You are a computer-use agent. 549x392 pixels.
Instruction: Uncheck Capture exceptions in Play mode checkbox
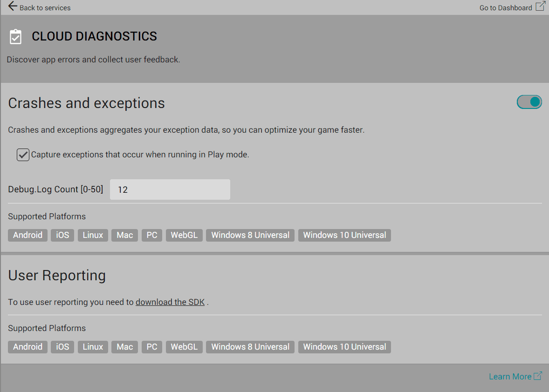click(x=23, y=155)
